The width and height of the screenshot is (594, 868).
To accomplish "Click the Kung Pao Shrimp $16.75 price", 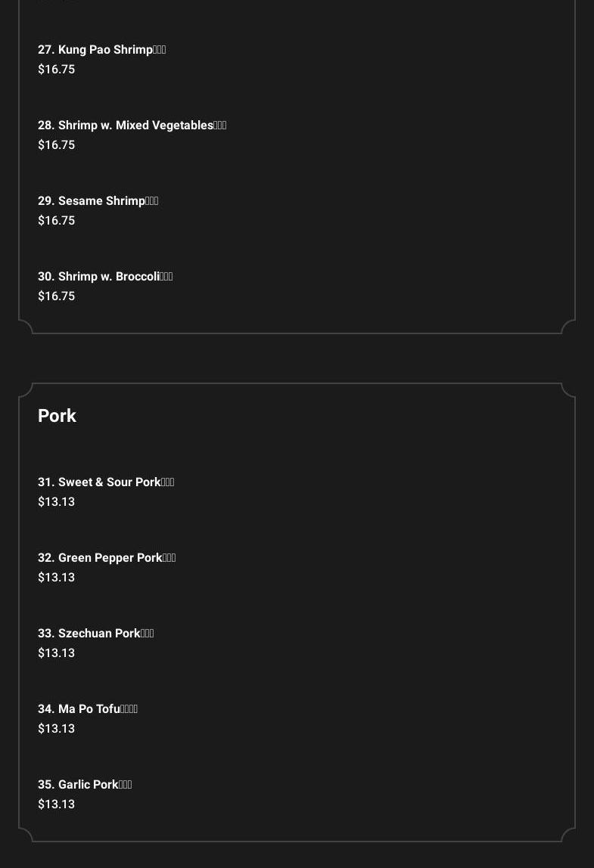I will point(57,70).
